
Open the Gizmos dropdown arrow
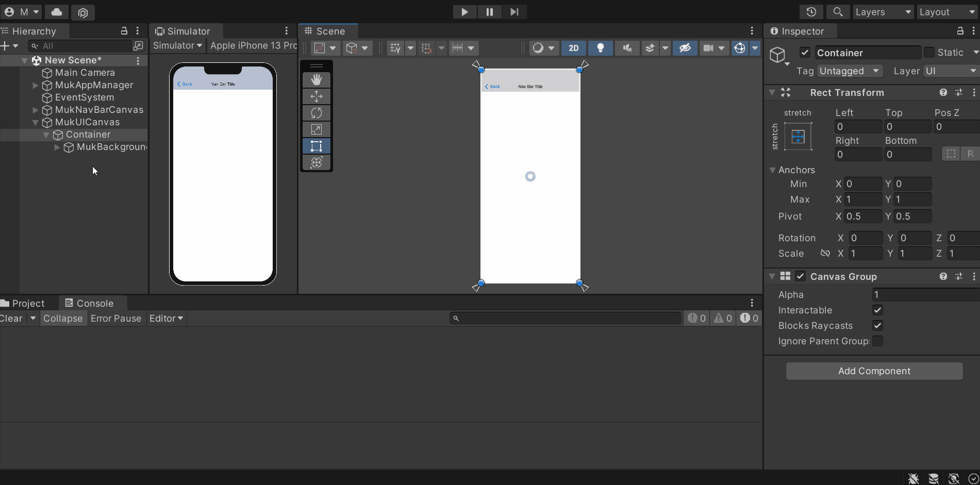(755, 48)
